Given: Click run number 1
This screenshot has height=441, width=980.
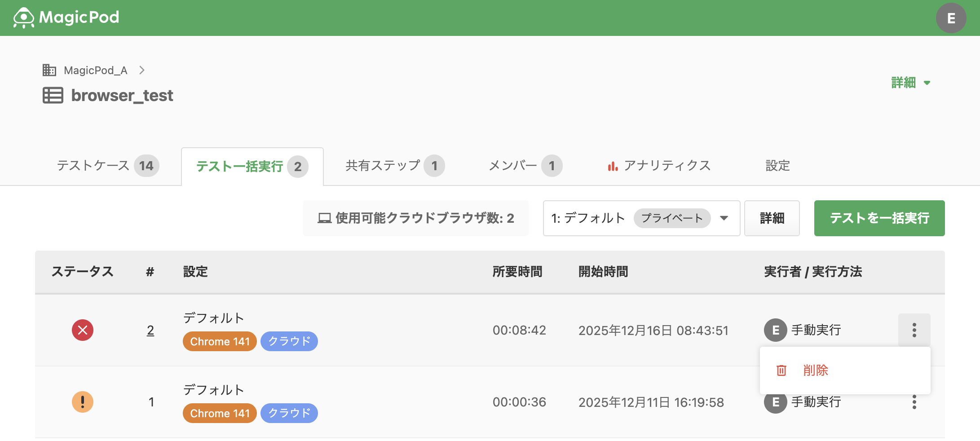Looking at the screenshot, I should tap(151, 402).
